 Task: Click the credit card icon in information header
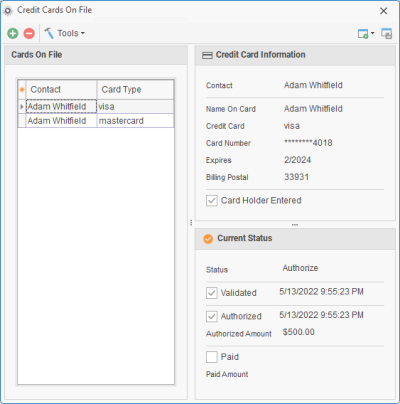point(207,55)
